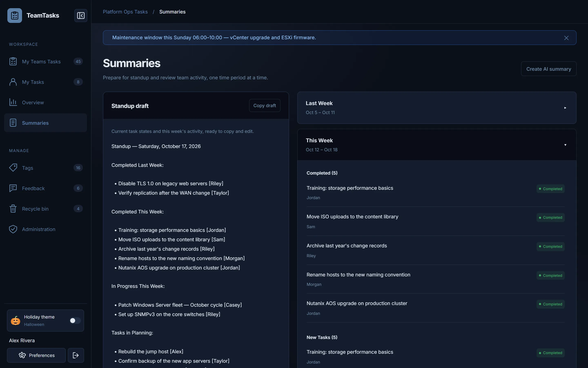
Task: Click the My Teams Tasks count badge 45
Action: [78, 61]
